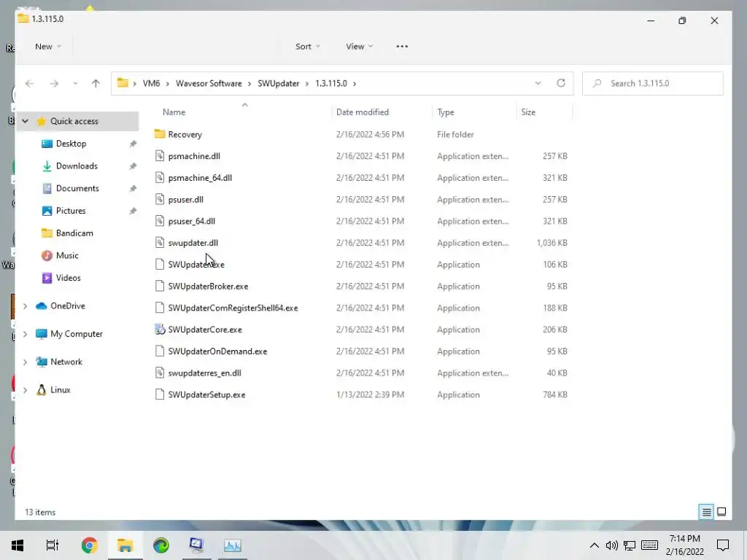Show hidden tray icons chevron
The width and height of the screenshot is (747, 560).
point(594,545)
